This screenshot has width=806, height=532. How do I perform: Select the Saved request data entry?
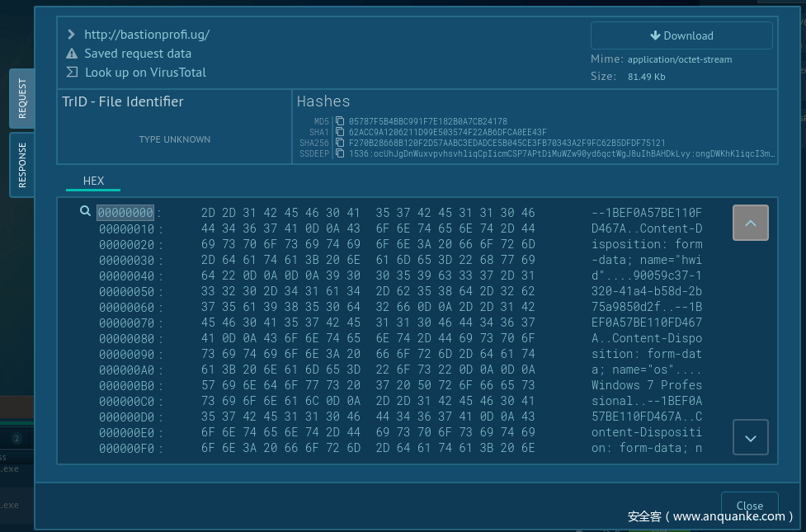(138, 54)
